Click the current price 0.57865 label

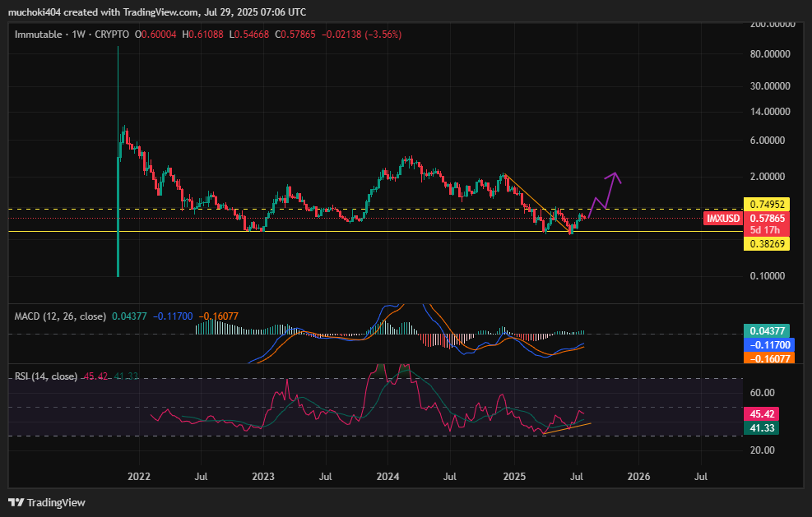click(x=767, y=219)
